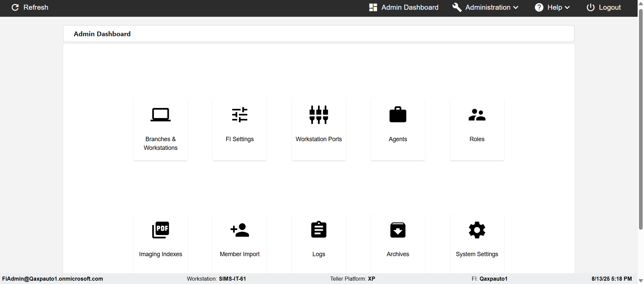This screenshot has height=284, width=644.
Task: Open the Member Import label
Action: (x=240, y=254)
